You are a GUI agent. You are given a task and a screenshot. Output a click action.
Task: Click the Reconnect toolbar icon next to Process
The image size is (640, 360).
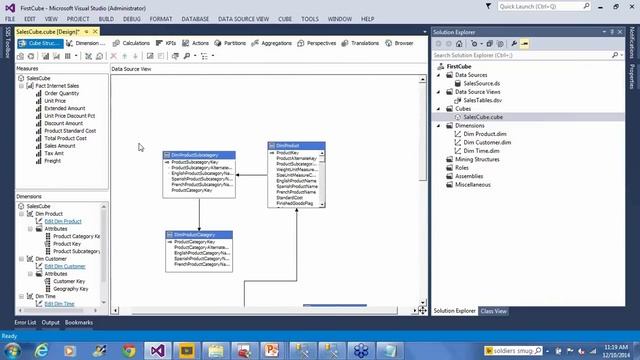tap(31, 56)
